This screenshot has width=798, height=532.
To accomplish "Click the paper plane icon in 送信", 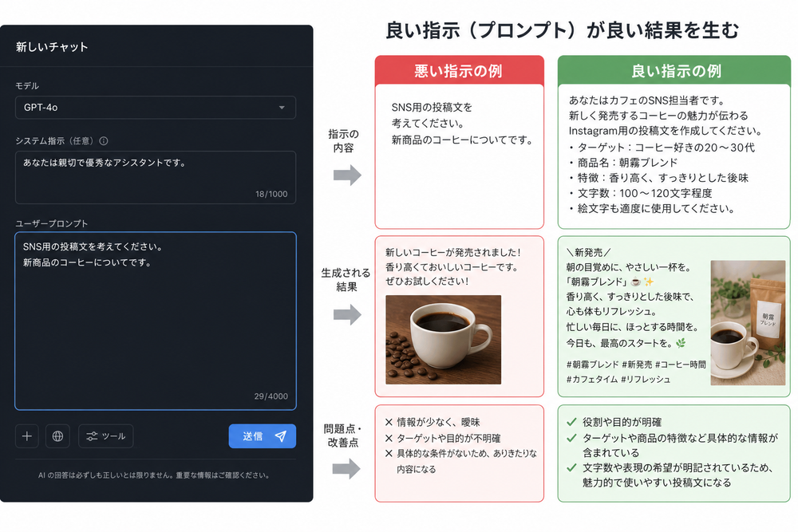I will click(280, 436).
